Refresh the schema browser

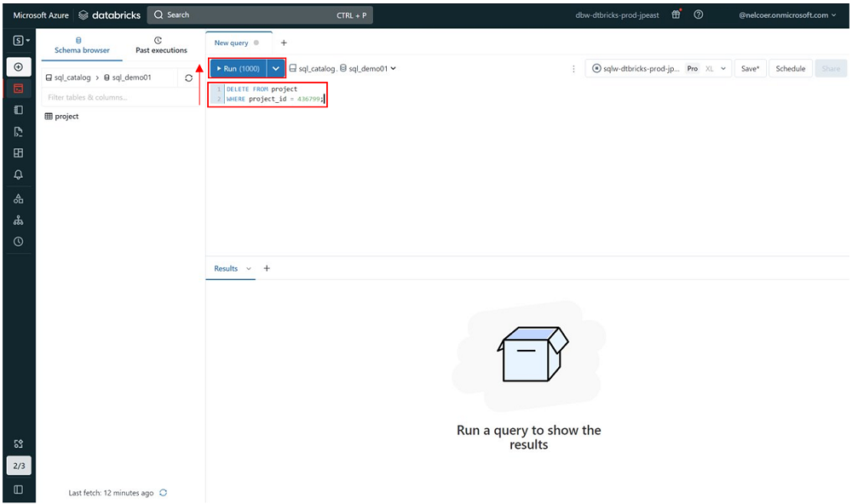[x=188, y=78]
